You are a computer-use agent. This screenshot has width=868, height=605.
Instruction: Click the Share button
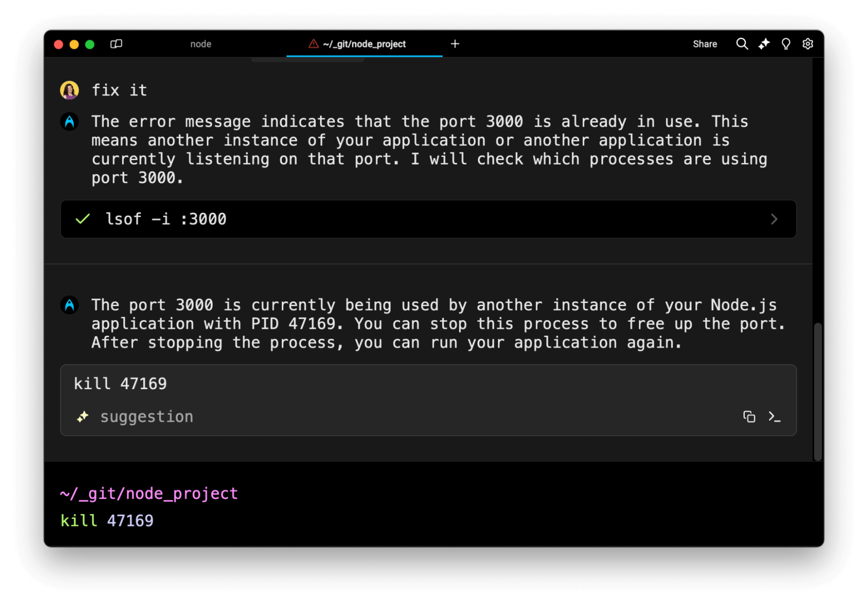coord(704,44)
